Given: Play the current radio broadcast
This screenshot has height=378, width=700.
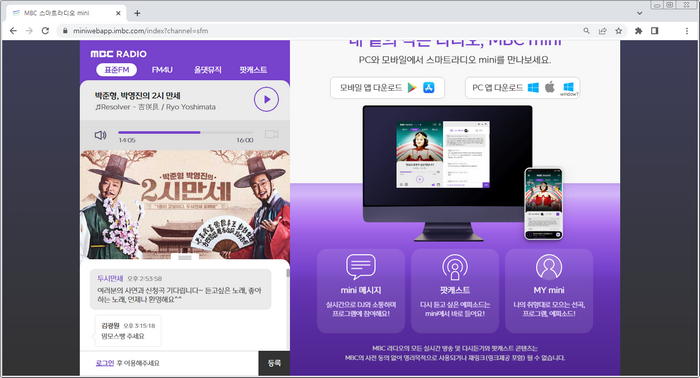Looking at the screenshot, I should pyautogui.click(x=267, y=100).
